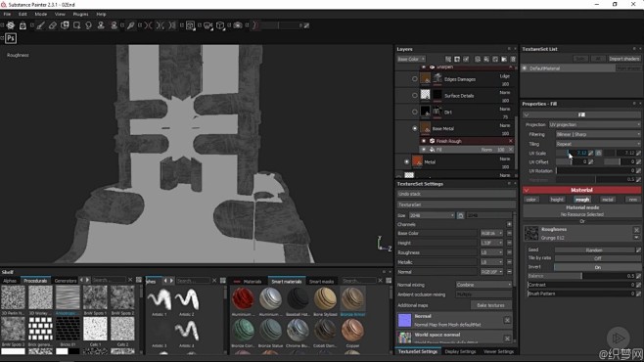Open the Mode menu
644x362 pixels.
pyautogui.click(x=41, y=14)
